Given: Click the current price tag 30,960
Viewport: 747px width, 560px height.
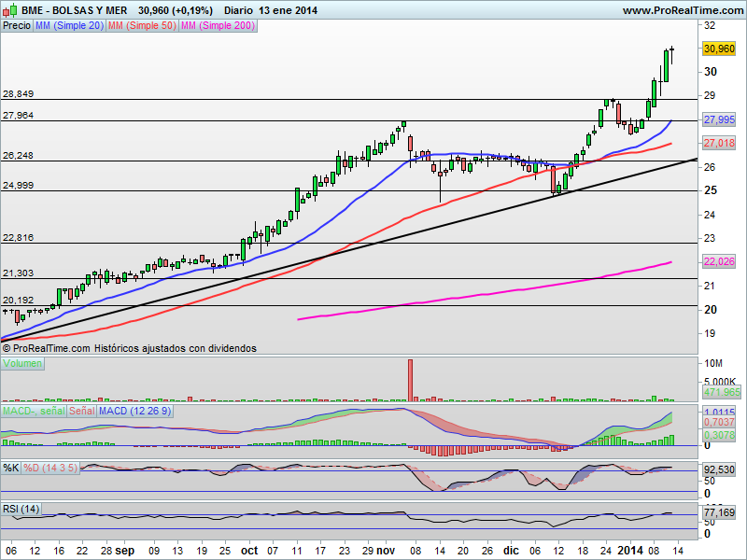Looking at the screenshot, I should 719,49.
